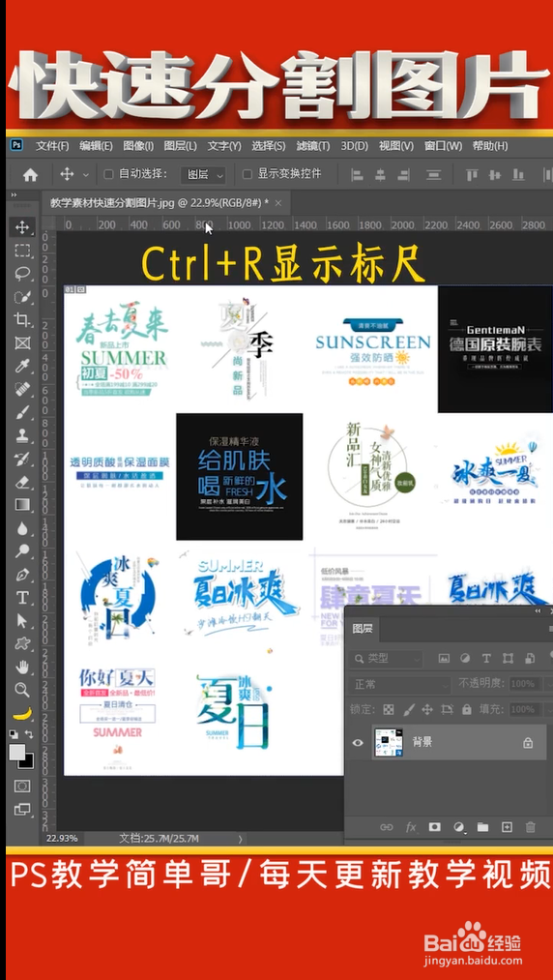Viewport: 553px width, 980px height.
Task: Toggle type layer filter
Action: (486, 658)
